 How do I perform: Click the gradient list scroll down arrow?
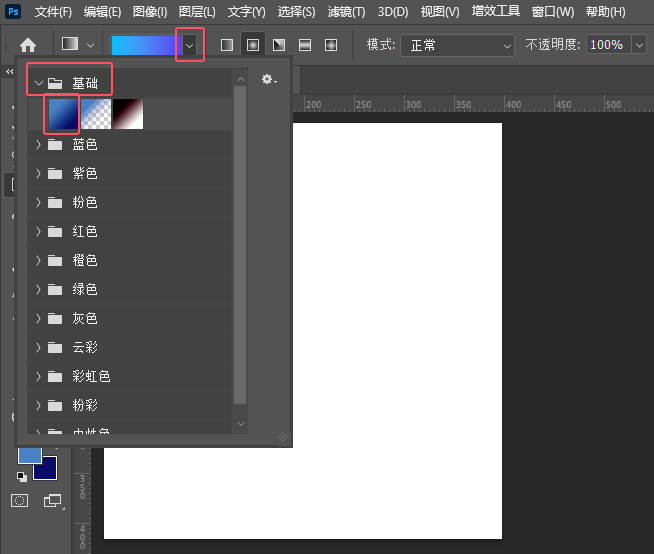click(x=241, y=424)
